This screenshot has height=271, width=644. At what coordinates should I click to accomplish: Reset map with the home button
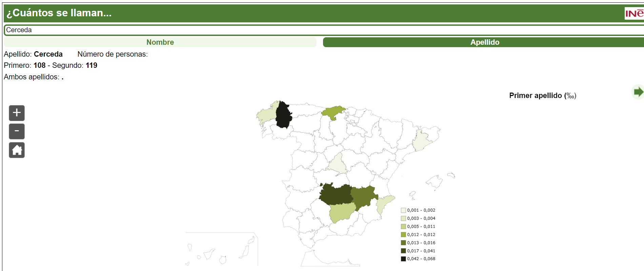point(17,150)
